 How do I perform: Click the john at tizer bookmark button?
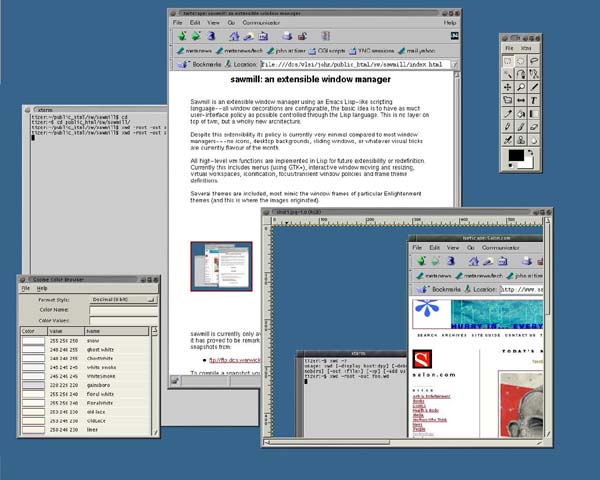click(286, 51)
